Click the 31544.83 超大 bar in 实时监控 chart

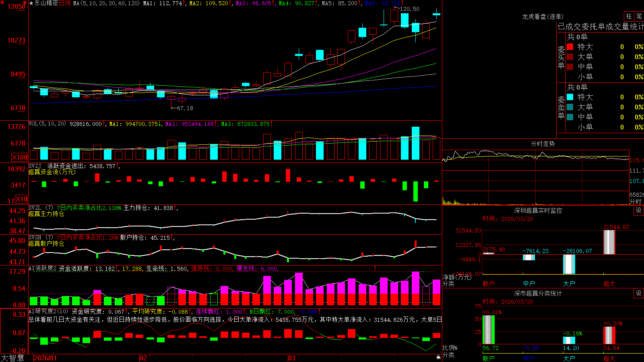point(609,242)
